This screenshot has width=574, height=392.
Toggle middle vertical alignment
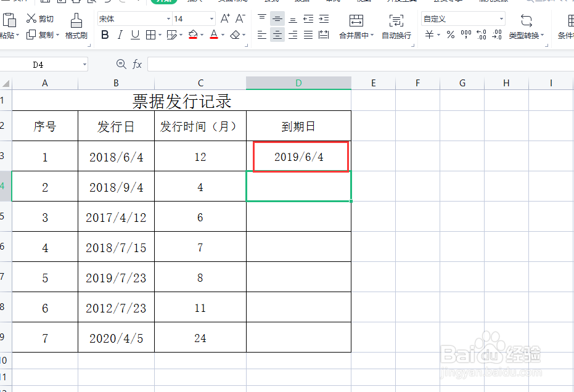click(x=277, y=18)
